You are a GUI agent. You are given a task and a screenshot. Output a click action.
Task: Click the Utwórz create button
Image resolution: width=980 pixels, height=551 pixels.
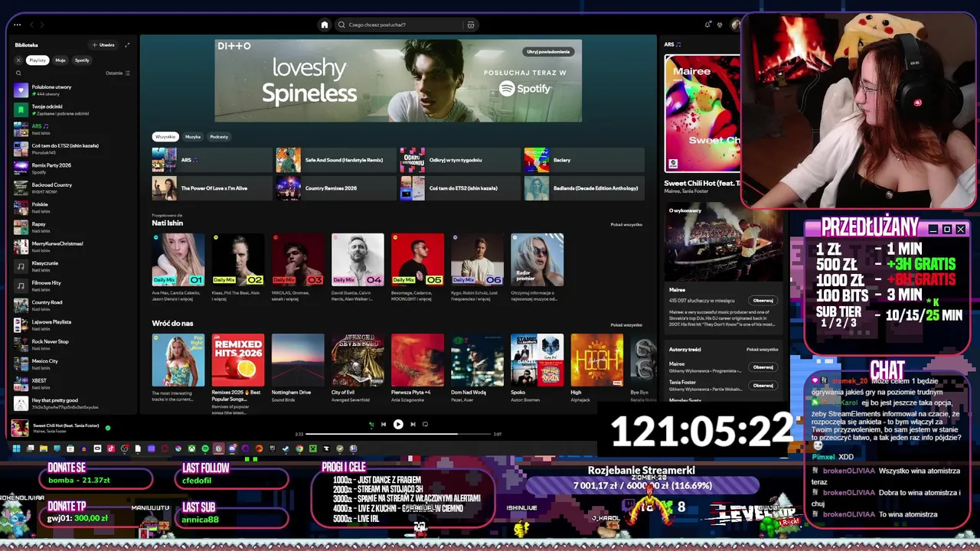104,45
